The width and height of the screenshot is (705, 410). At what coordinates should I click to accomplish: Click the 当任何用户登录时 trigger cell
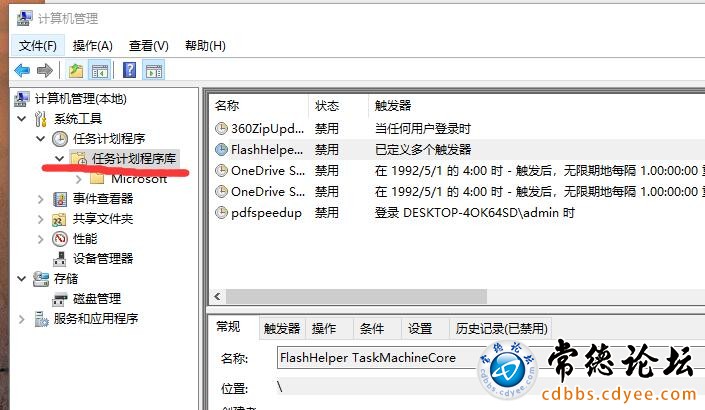coord(423,129)
